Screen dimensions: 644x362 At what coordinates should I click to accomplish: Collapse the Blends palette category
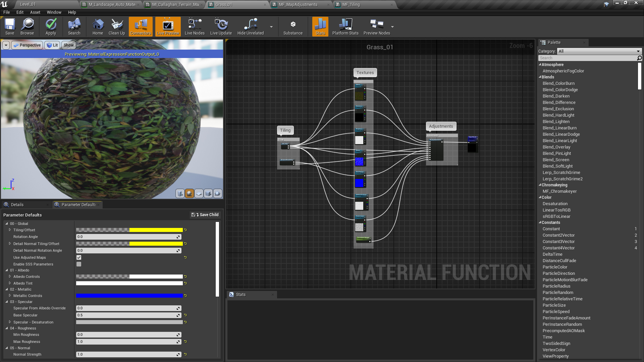[x=540, y=77]
